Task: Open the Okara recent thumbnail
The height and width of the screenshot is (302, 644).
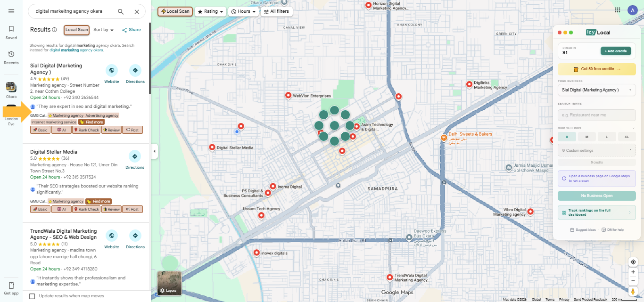Action: pos(11,87)
